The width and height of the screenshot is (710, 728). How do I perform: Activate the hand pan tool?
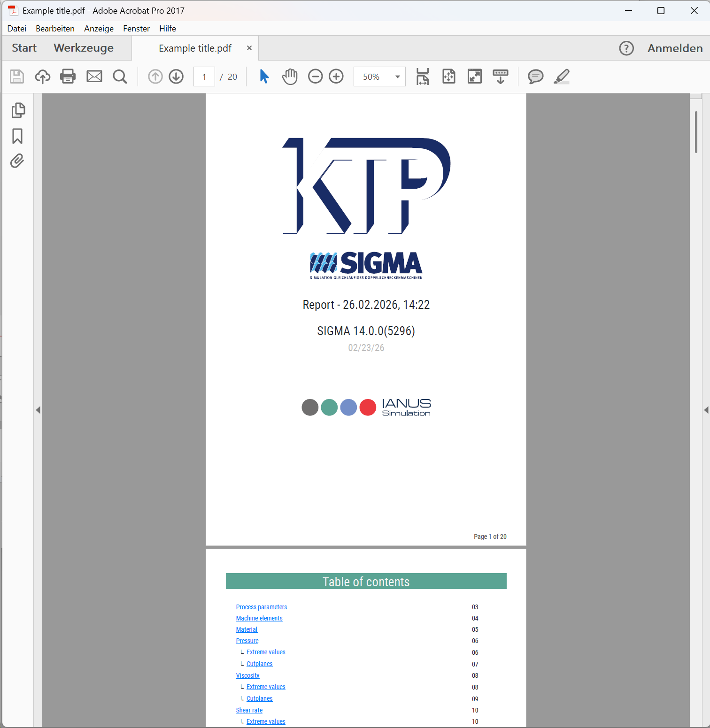pos(290,77)
